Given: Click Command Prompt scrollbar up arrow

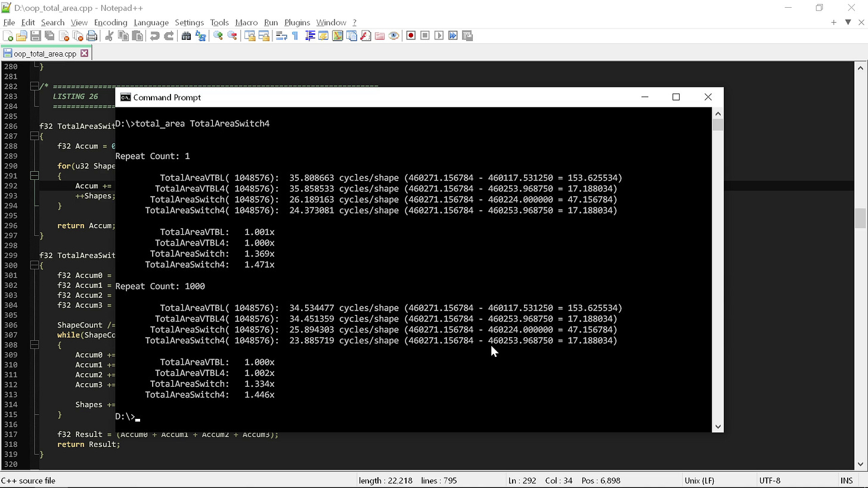Looking at the screenshot, I should click(x=718, y=113).
